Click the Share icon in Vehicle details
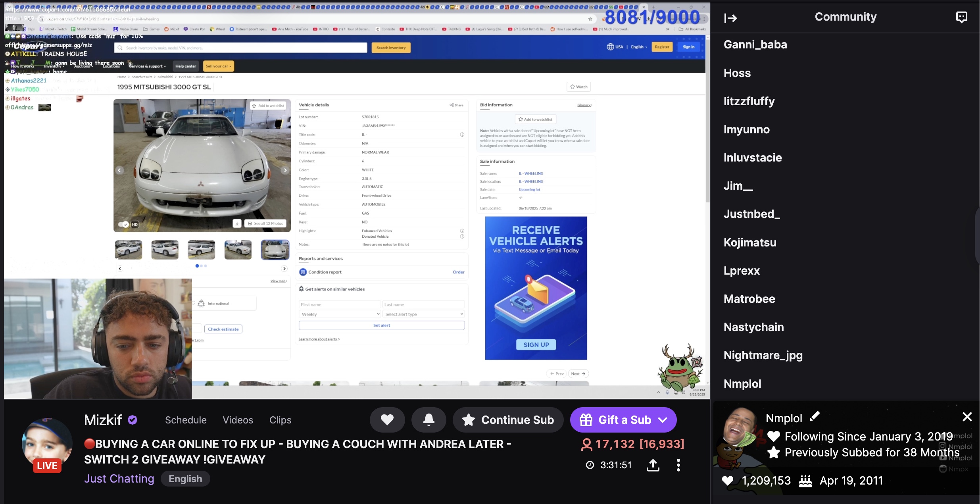Viewport: 980px width, 504px height. tap(456, 105)
